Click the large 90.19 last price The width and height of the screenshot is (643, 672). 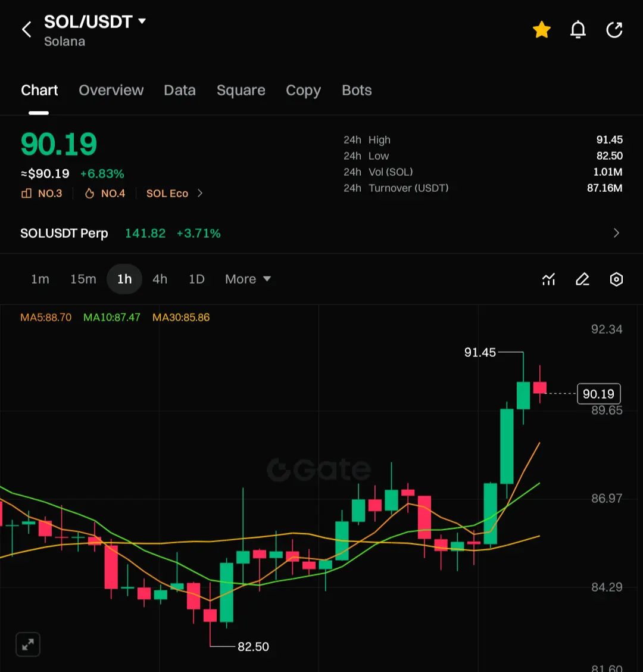tap(59, 144)
